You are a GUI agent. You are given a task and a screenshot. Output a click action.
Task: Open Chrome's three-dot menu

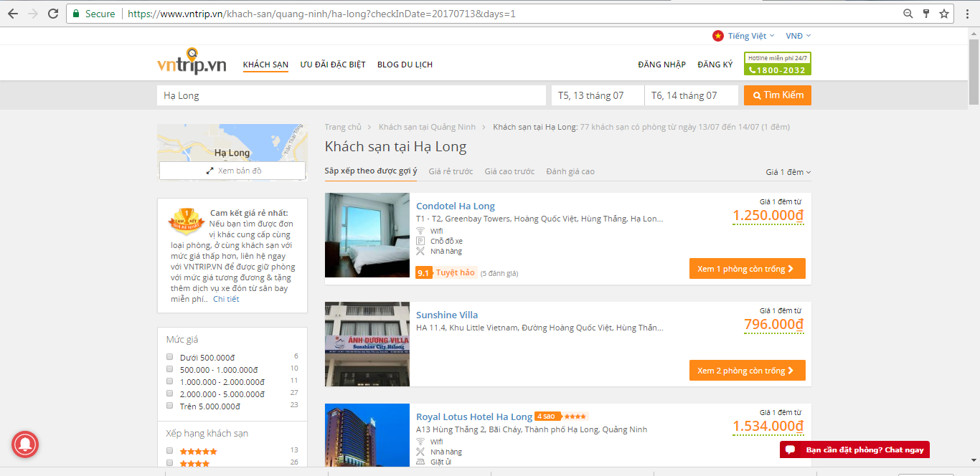point(966,14)
